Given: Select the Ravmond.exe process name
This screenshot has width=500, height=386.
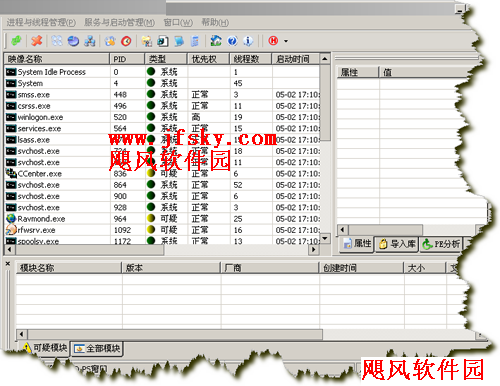Looking at the screenshot, I should pyautogui.click(x=41, y=219).
